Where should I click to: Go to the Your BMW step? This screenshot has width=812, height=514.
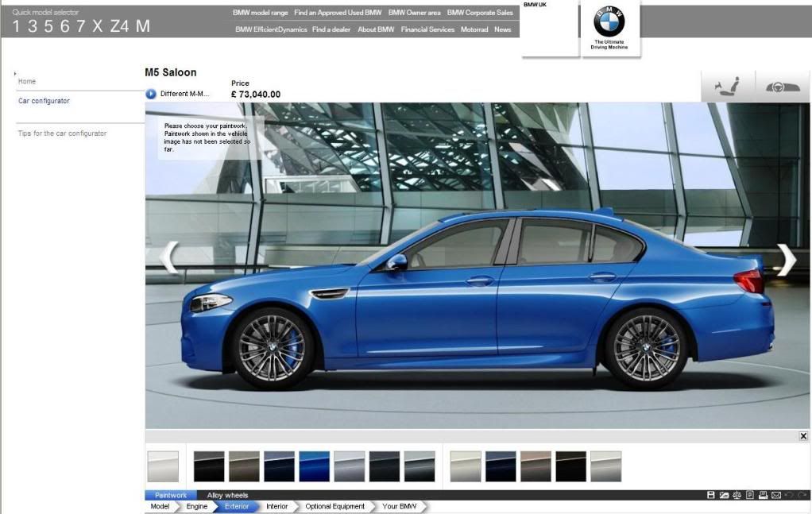pyautogui.click(x=400, y=507)
